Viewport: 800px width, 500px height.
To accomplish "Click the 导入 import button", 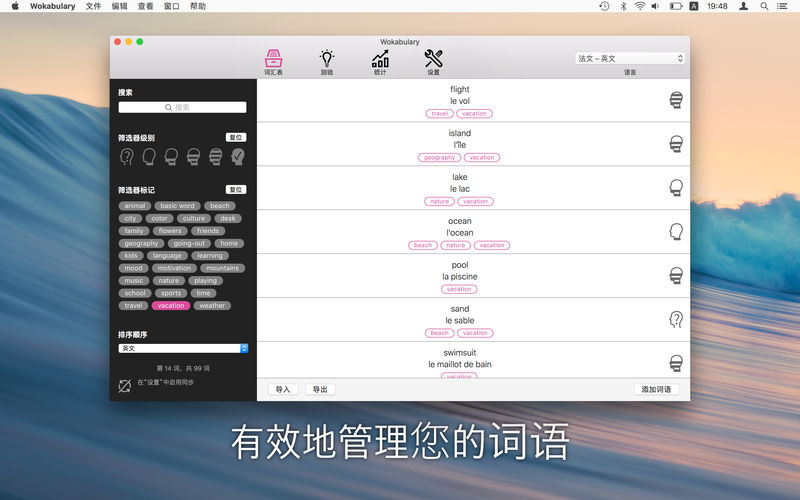I will pyautogui.click(x=283, y=389).
